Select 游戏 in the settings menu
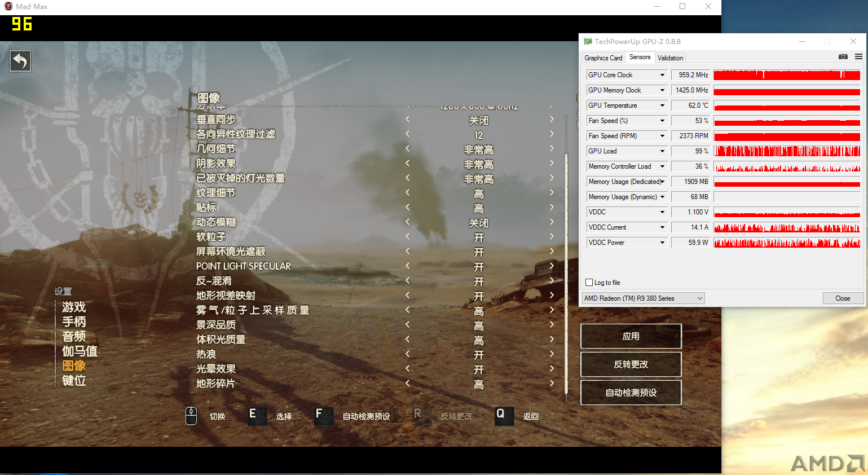Viewport: 868px width, 475px height. pyautogui.click(x=74, y=307)
